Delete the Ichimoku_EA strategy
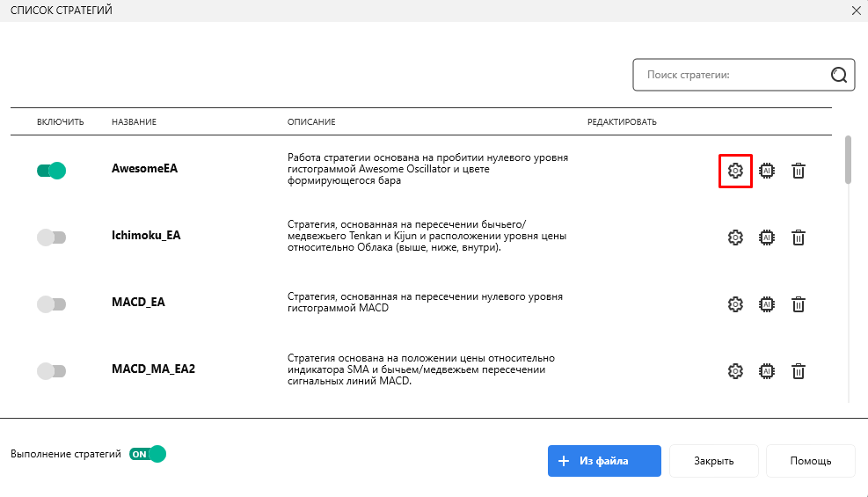This screenshot has width=868, height=497. [798, 238]
